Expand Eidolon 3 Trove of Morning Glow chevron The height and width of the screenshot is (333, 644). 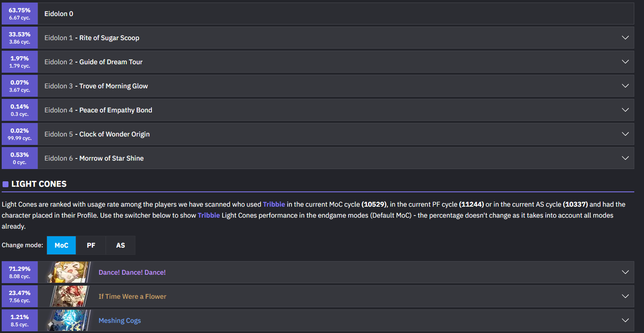pyautogui.click(x=625, y=86)
